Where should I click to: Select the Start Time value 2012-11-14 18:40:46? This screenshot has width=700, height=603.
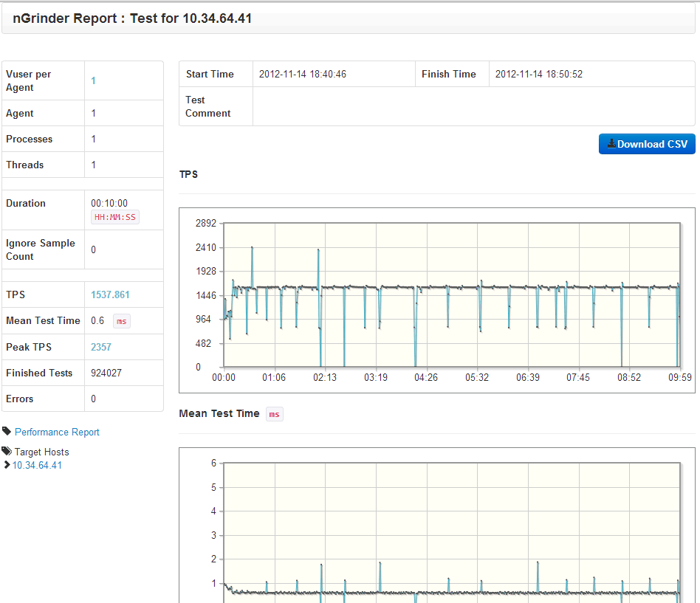click(x=303, y=74)
